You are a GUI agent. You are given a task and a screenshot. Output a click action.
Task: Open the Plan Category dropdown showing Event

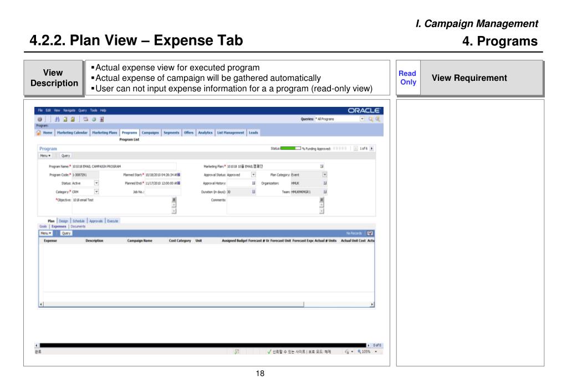[x=325, y=175]
